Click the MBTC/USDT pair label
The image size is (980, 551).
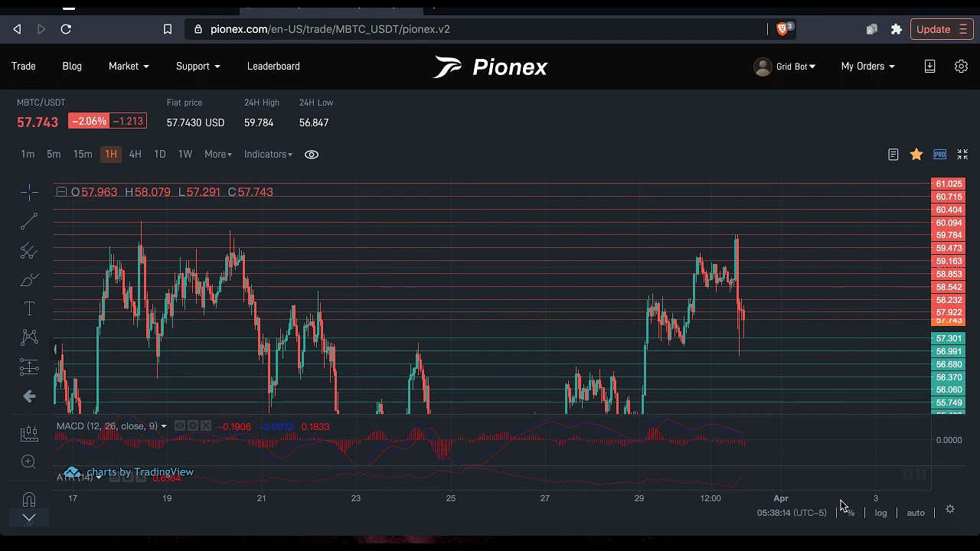(41, 103)
